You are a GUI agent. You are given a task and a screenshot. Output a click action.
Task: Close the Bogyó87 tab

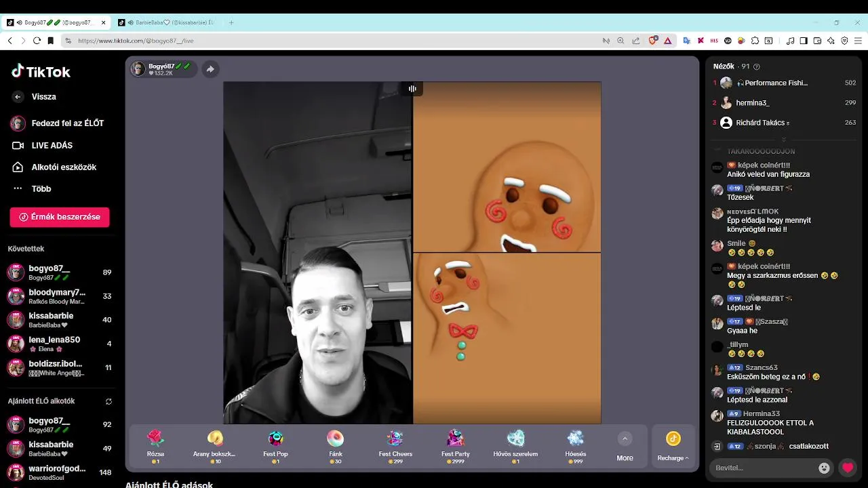click(x=104, y=22)
